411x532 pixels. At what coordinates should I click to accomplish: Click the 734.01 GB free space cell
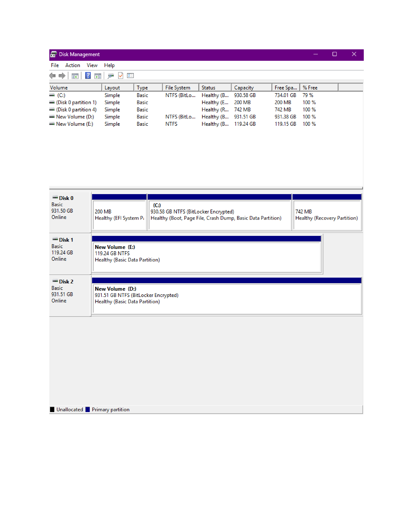(x=285, y=95)
